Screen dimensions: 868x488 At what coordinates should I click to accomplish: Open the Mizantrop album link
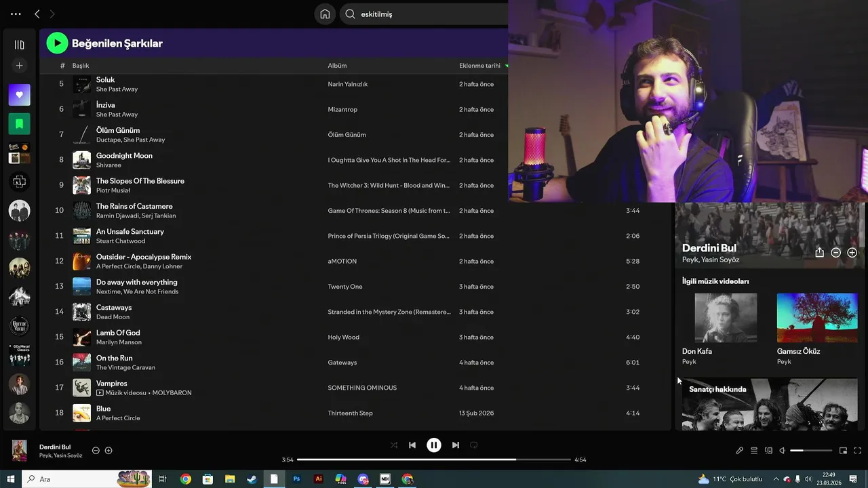click(x=342, y=109)
